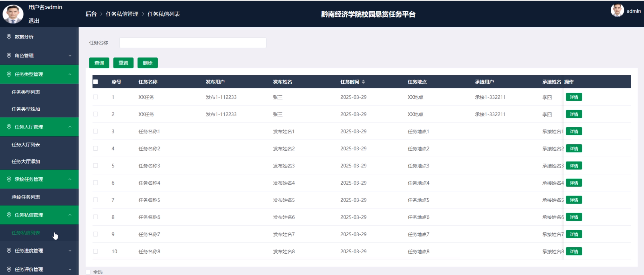Viewport: 644px width, 275px height.
Task: Toggle the header select-all checkbox in the table
Action: click(x=95, y=82)
